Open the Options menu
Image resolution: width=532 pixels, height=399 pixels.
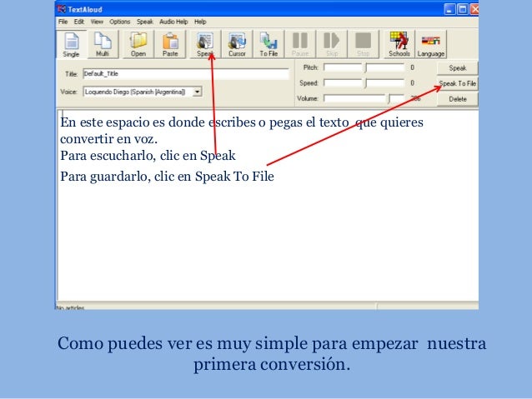120,22
